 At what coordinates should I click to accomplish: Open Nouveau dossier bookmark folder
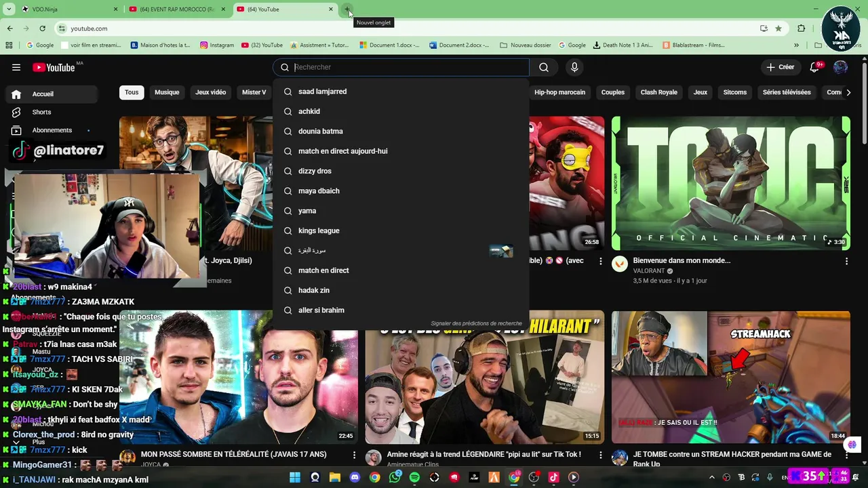point(526,45)
